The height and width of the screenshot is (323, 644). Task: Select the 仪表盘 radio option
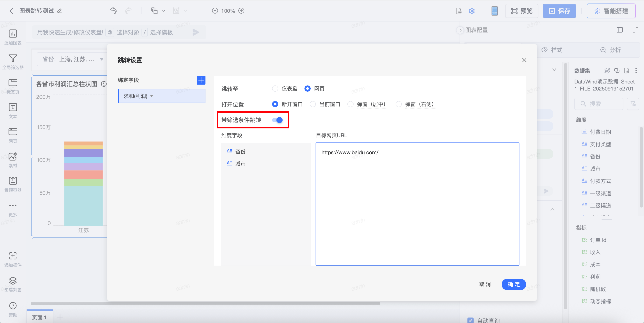click(x=275, y=89)
